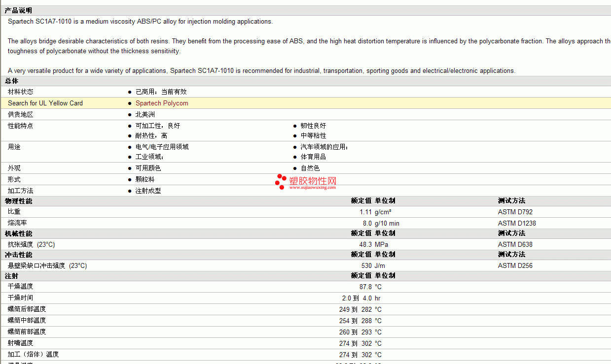Screen dimensions: 611x364
Task: Select the 可加工性，良好 entry
Action: [x=158, y=126]
